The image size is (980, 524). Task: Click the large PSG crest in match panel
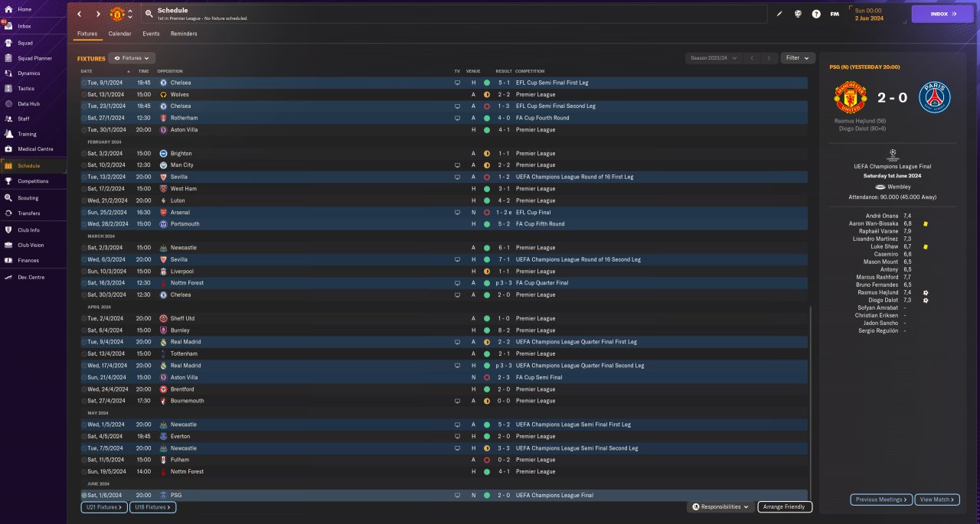(x=934, y=98)
